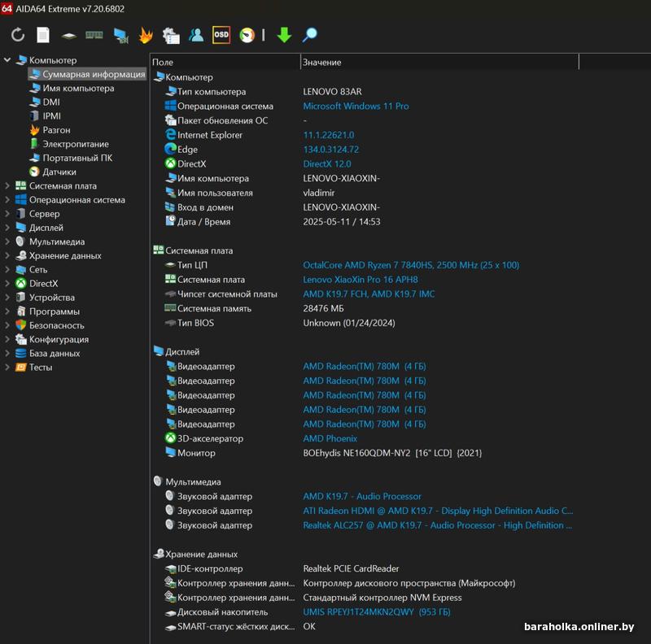Click the Refresh toolbar icon
This screenshot has width=651, height=644.
[x=18, y=35]
